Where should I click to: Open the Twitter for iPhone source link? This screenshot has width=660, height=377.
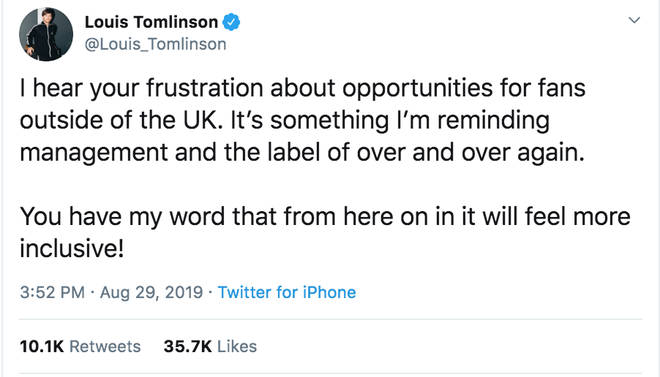(287, 292)
